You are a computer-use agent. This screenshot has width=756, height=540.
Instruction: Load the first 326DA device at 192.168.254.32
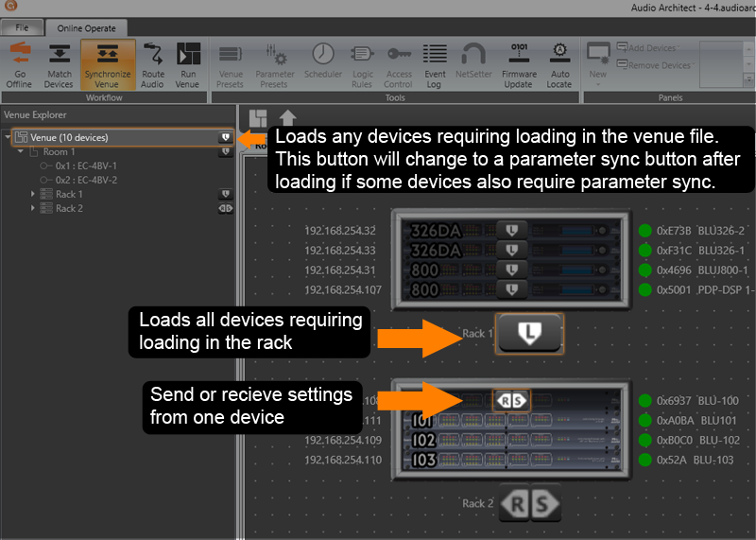click(x=511, y=230)
